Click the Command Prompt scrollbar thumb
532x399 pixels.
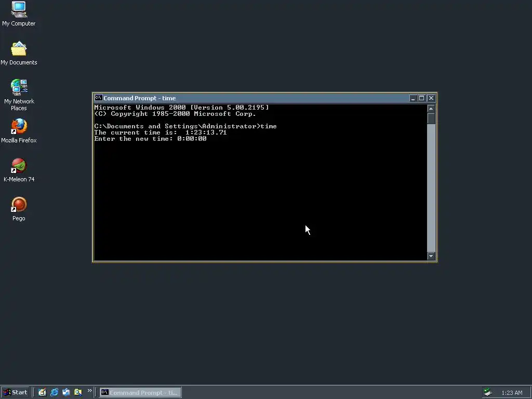431,118
